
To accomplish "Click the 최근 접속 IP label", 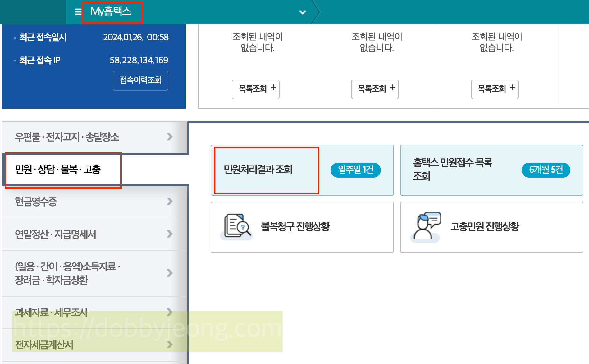I will coord(40,60).
